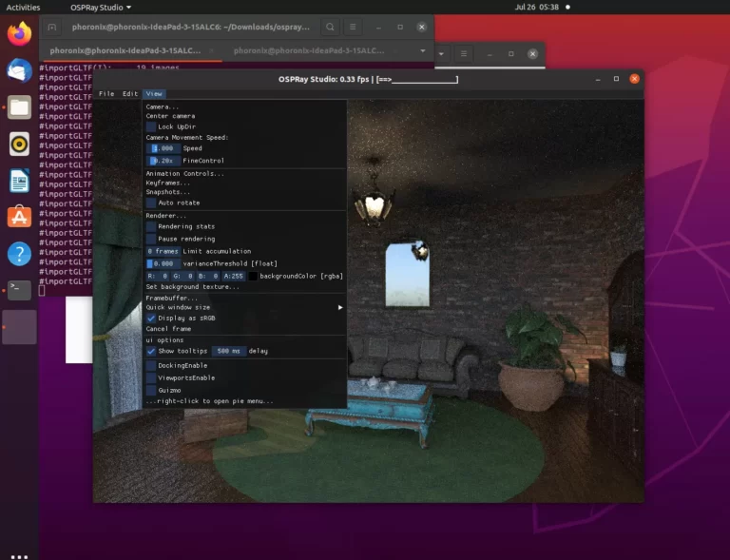
Task: Open the Help icon in the dock
Action: click(x=19, y=254)
